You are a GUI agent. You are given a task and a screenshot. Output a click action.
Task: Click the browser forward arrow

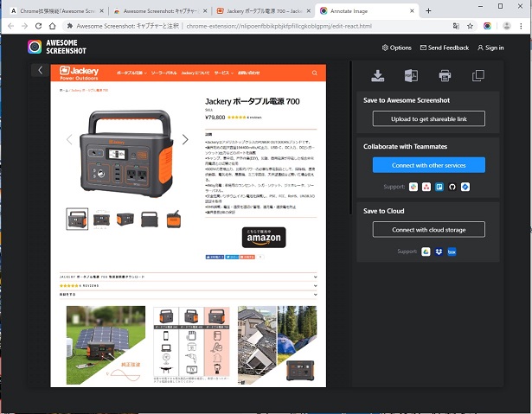pyautogui.click(x=24, y=26)
